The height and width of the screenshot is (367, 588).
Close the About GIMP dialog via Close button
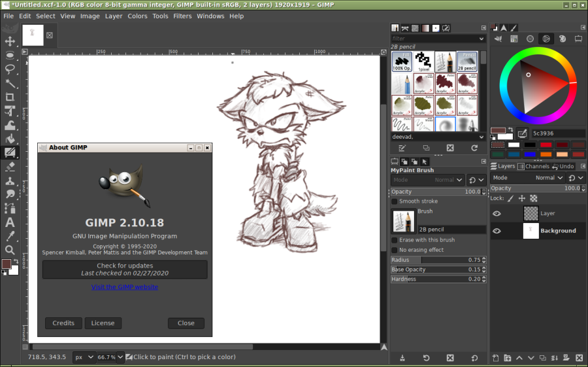point(186,323)
